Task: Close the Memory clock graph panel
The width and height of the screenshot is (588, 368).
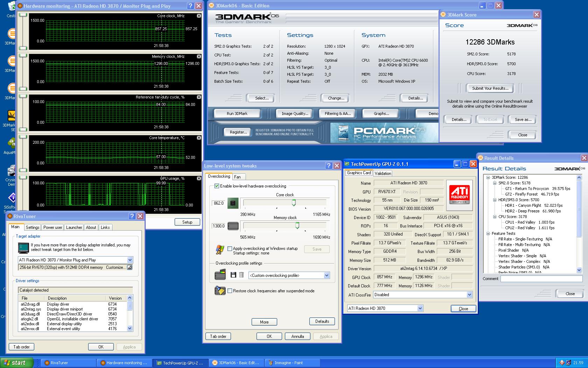Action: click(199, 56)
